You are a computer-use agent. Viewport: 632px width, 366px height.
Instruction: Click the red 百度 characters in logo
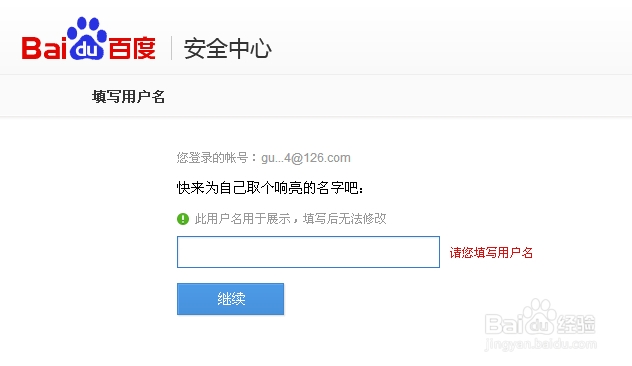132,48
